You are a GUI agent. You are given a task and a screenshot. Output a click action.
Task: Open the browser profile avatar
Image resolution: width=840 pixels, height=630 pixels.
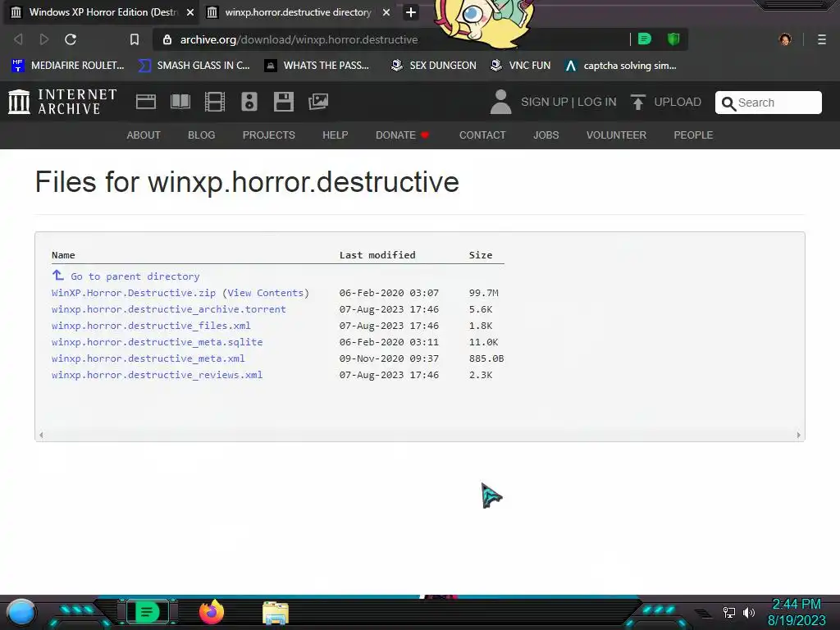785,39
